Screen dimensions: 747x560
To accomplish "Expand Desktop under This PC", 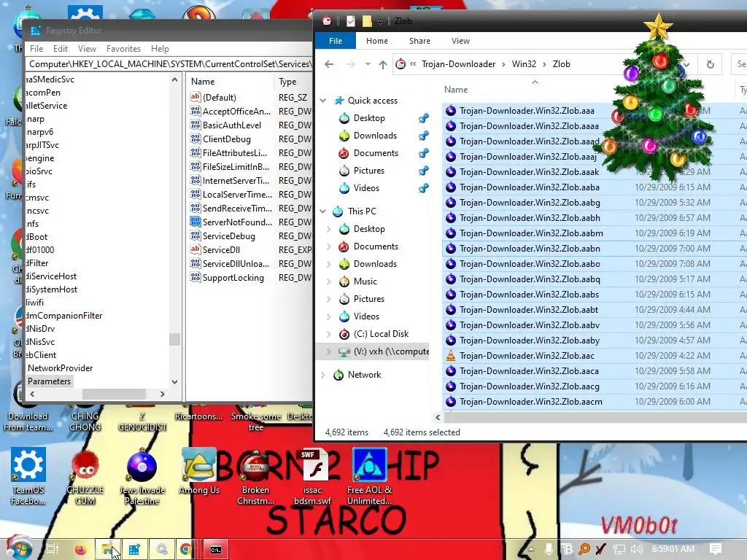I will pyautogui.click(x=328, y=229).
